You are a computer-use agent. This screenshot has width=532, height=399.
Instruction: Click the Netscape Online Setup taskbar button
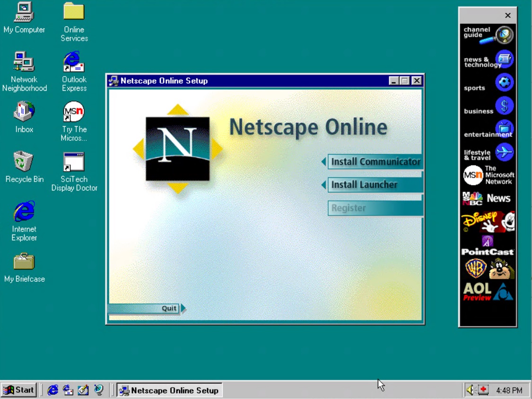pos(170,390)
